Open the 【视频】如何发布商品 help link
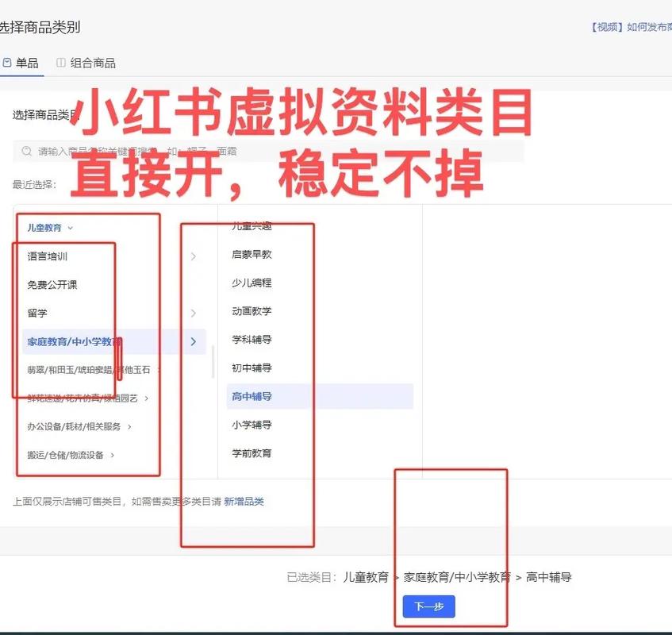 pyautogui.click(x=631, y=27)
